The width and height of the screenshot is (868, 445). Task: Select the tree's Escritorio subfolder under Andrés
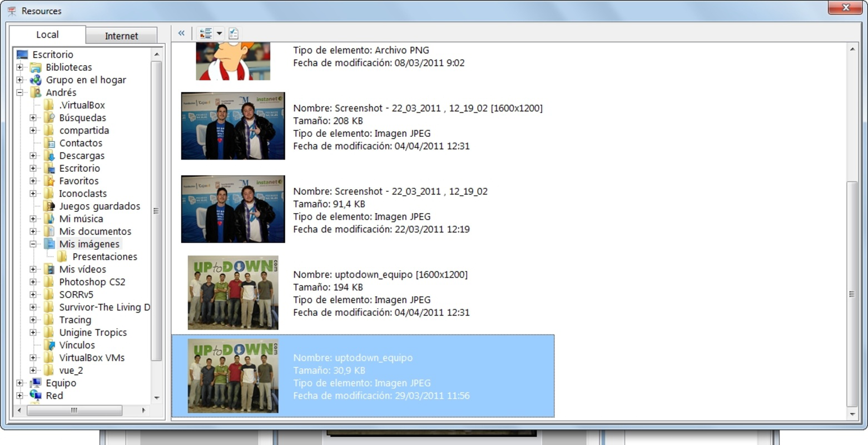80,168
